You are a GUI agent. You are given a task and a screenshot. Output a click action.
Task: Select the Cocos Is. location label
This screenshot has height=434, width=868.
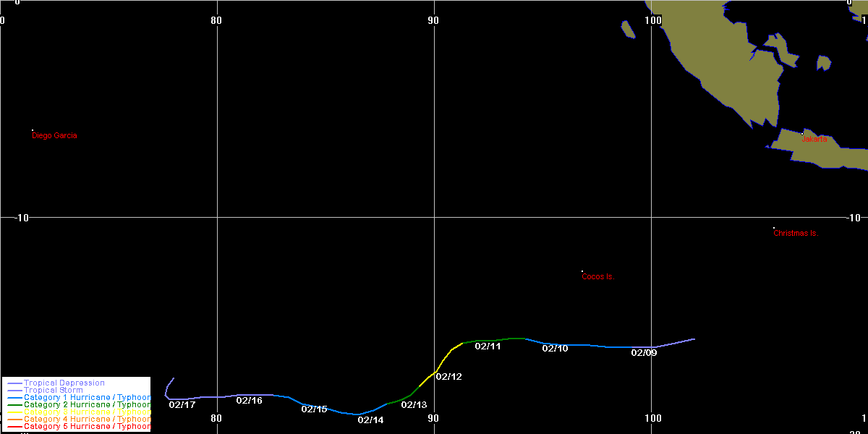[x=597, y=277]
